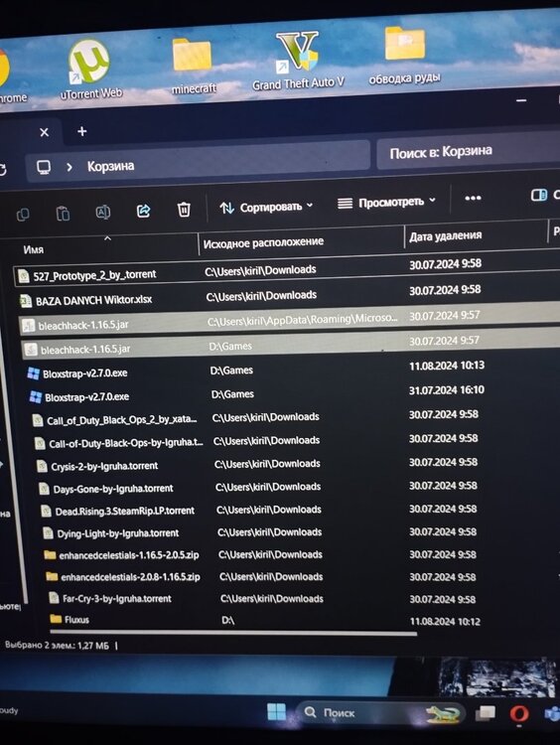Open the three-dot more options menu
The width and height of the screenshot is (560, 745).
click(473, 198)
